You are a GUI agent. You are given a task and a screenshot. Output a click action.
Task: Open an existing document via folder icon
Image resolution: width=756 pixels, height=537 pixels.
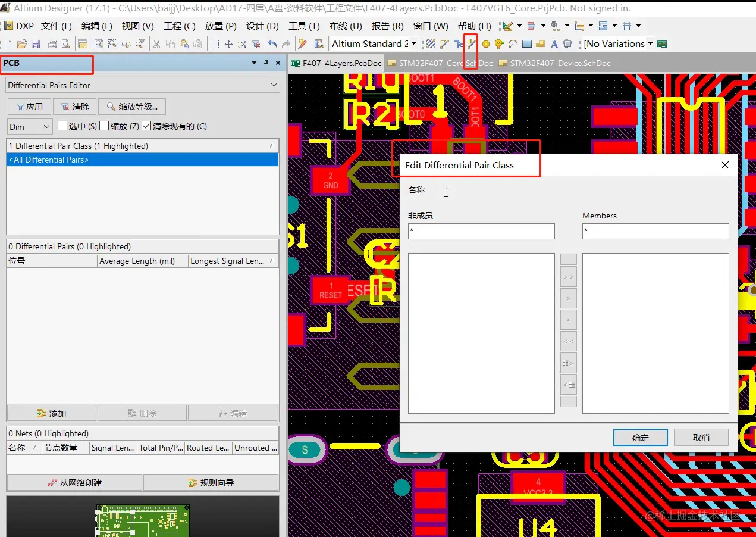[21, 44]
